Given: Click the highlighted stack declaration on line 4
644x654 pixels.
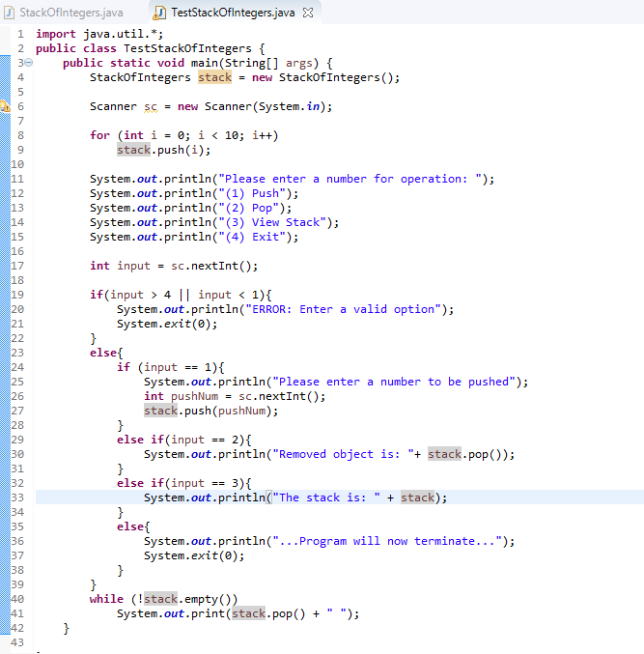Looking at the screenshot, I should tap(214, 77).
